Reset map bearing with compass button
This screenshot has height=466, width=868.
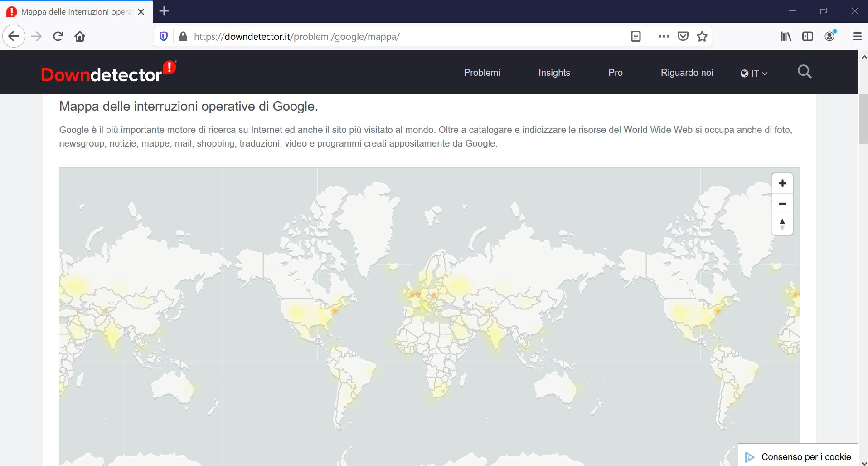point(782,224)
